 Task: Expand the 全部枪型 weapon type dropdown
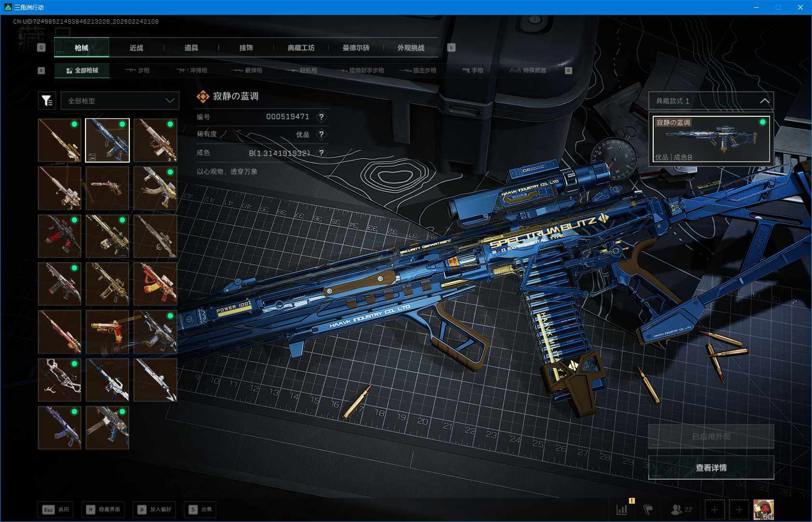(120, 100)
